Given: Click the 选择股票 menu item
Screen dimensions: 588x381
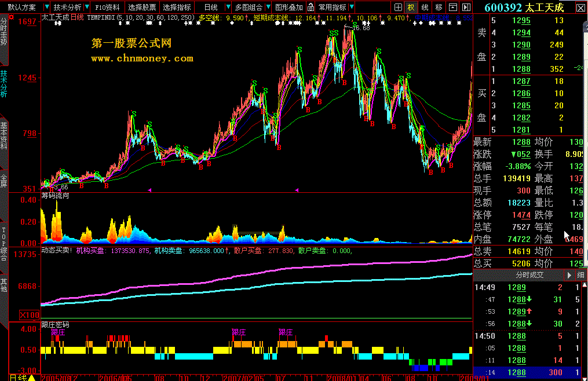Looking at the screenshot, I should click(142, 7).
